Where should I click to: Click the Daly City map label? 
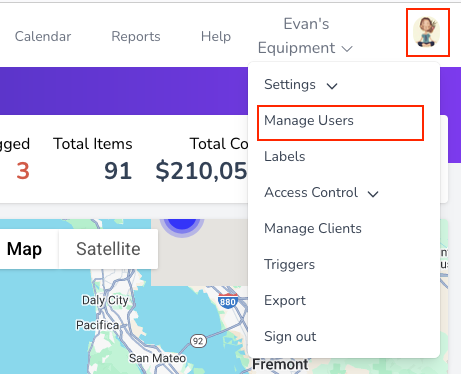pyautogui.click(x=105, y=300)
